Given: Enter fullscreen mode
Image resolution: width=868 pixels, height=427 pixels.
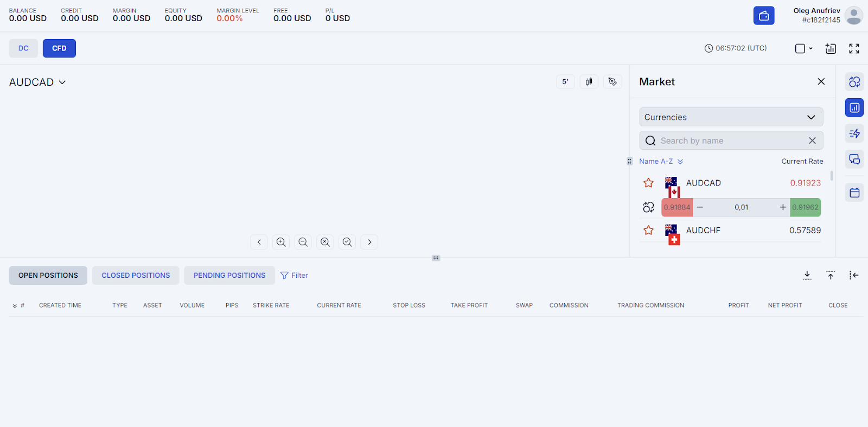Looking at the screenshot, I should tap(854, 48).
